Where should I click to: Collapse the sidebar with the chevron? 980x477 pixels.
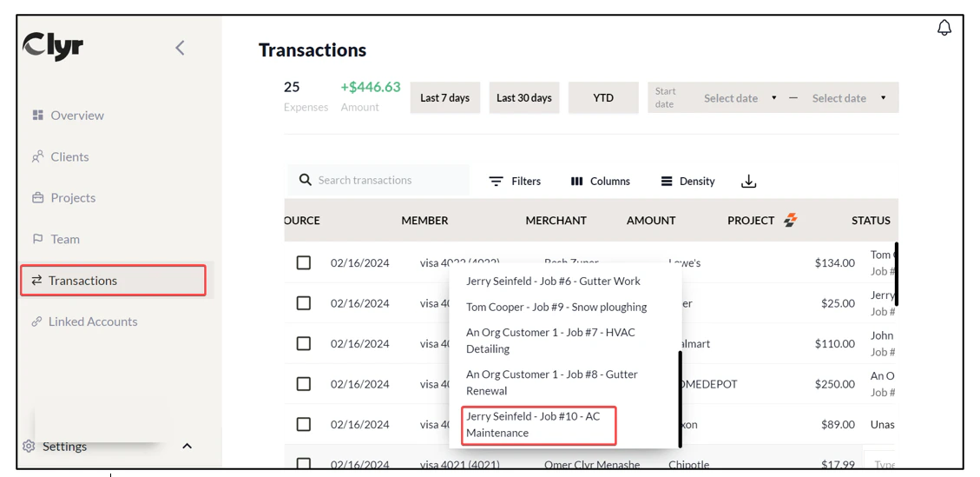pyautogui.click(x=180, y=48)
